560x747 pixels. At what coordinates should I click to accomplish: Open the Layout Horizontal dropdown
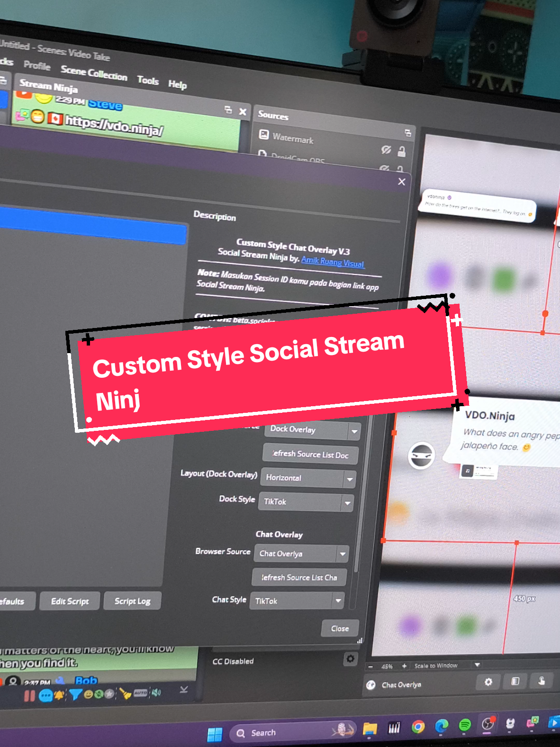[x=308, y=478]
